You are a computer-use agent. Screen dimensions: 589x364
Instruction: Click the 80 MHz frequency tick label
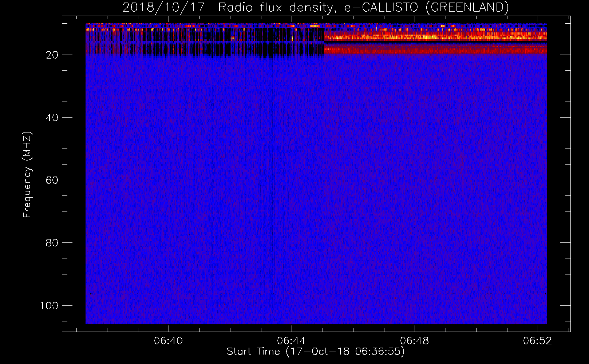(x=52, y=243)
